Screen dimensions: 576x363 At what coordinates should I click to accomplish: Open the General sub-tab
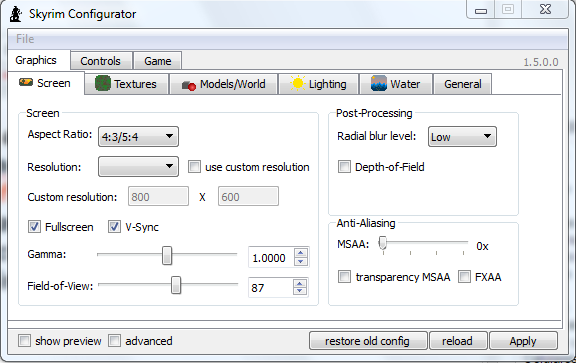click(462, 84)
